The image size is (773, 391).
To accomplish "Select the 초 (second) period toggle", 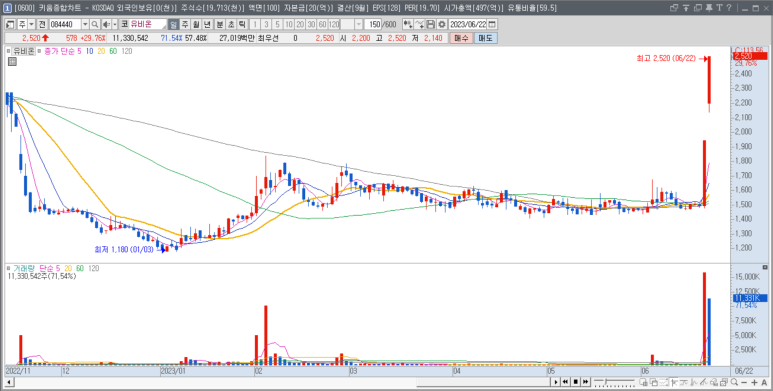I will click(230, 24).
